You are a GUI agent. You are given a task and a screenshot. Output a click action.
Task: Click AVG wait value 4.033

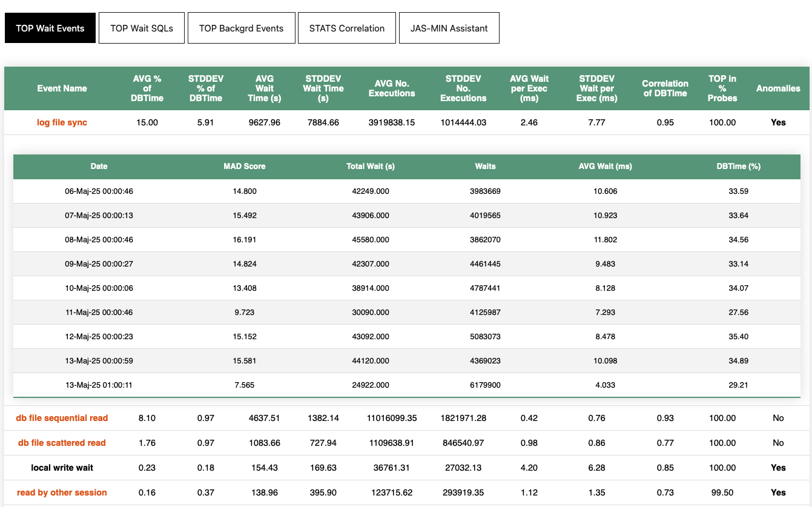[x=606, y=385]
